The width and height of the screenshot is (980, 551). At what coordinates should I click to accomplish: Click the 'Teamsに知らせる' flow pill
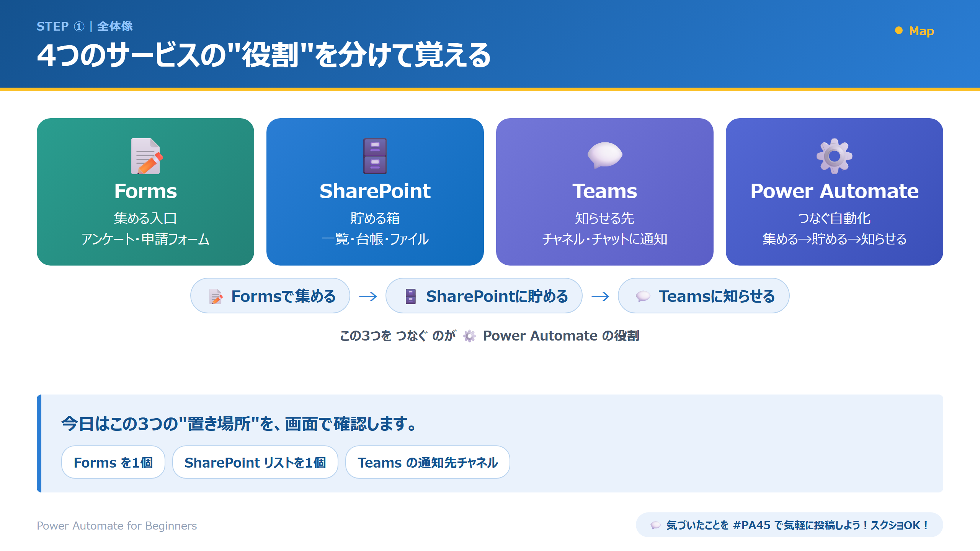pyautogui.click(x=704, y=296)
